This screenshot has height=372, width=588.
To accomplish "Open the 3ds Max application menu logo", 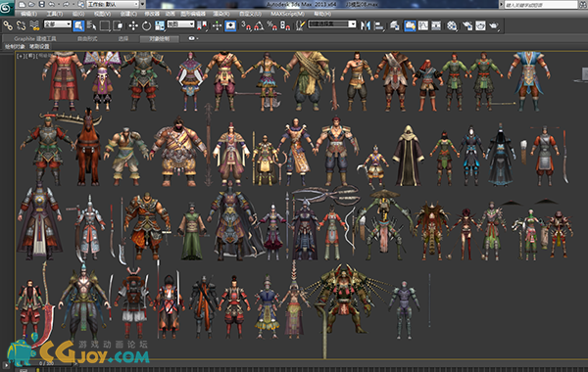I will point(7,8).
